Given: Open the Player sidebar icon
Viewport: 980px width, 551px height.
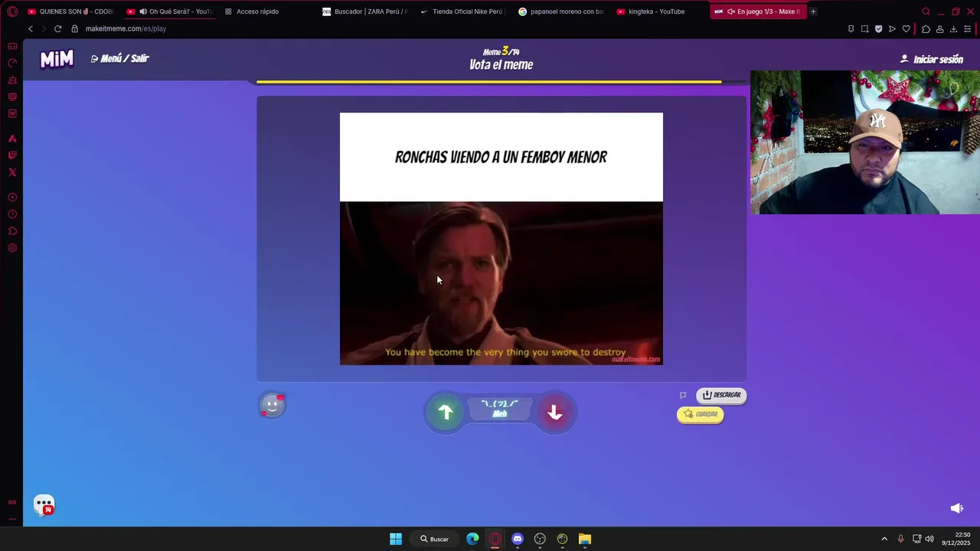Looking at the screenshot, I should click(12, 197).
